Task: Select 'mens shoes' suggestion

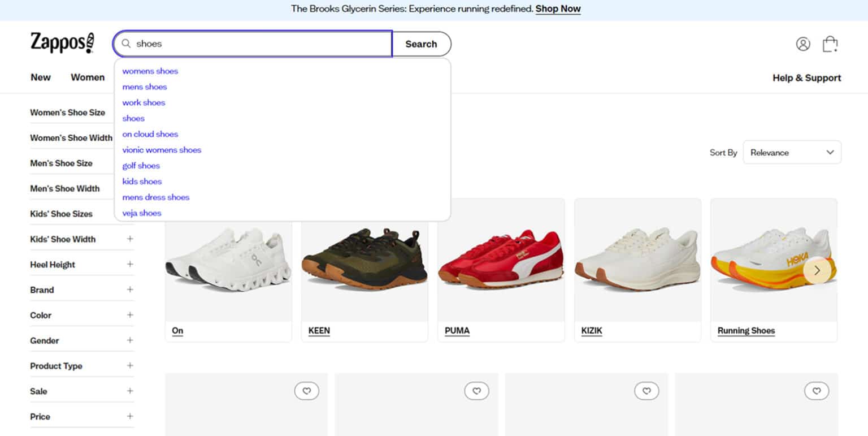Action: point(145,87)
